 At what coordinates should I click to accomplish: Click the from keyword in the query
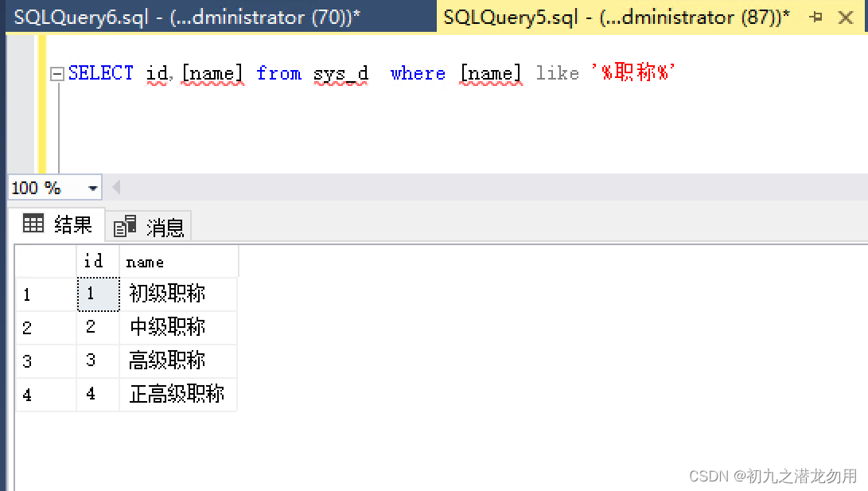279,73
